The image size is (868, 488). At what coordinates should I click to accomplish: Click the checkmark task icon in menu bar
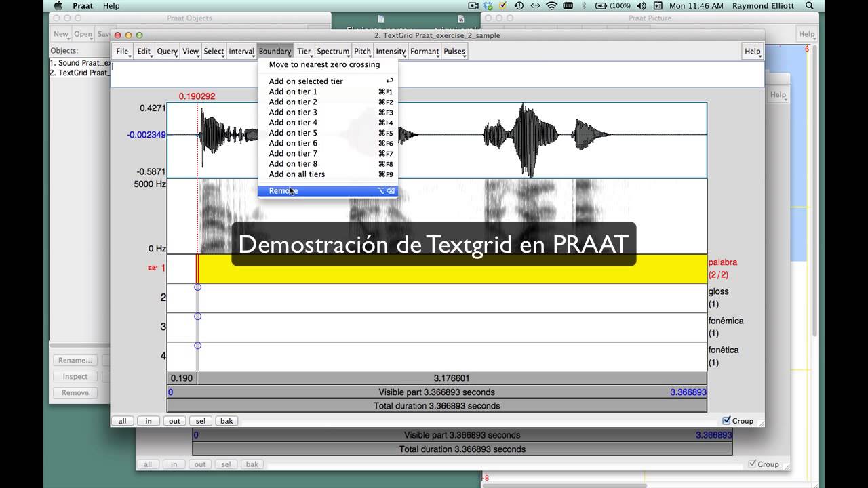point(502,5)
